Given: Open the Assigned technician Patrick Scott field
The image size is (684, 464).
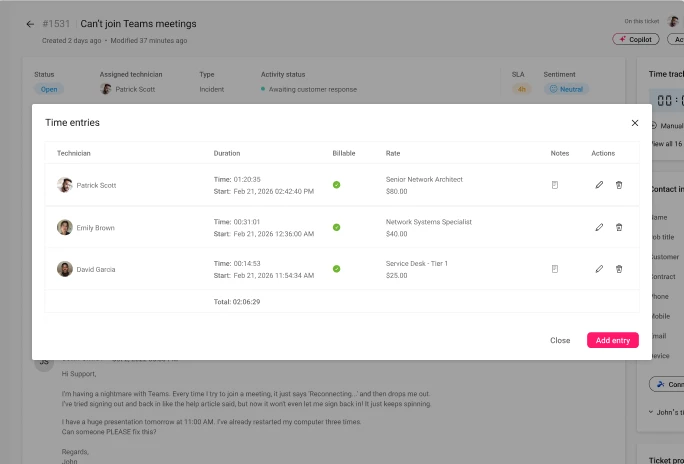Looking at the screenshot, I should tap(127, 89).
